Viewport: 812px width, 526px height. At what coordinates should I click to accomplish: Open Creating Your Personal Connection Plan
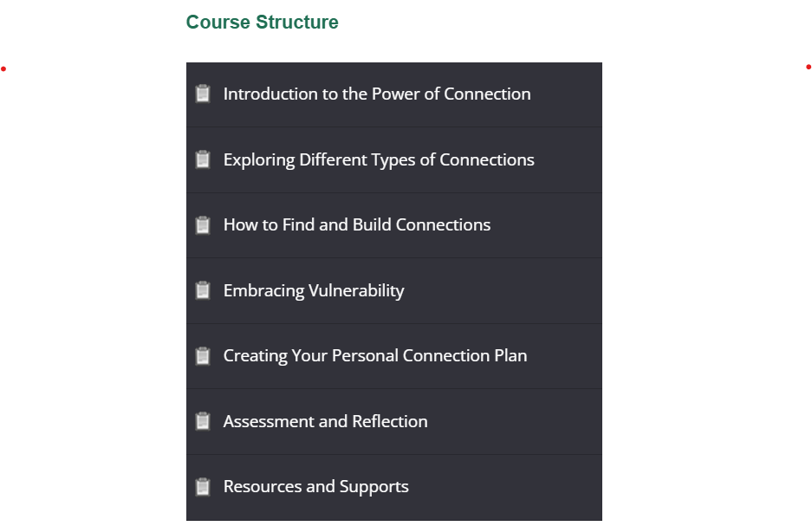(375, 355)
